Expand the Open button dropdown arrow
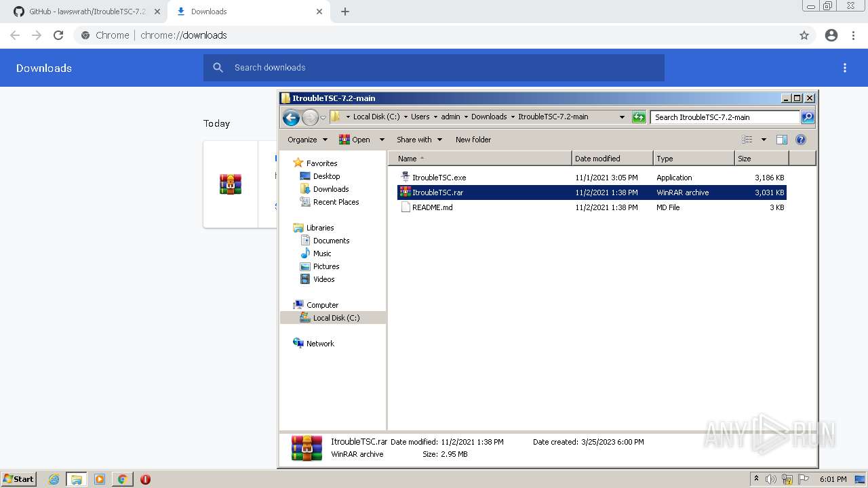 coord(381,140)
